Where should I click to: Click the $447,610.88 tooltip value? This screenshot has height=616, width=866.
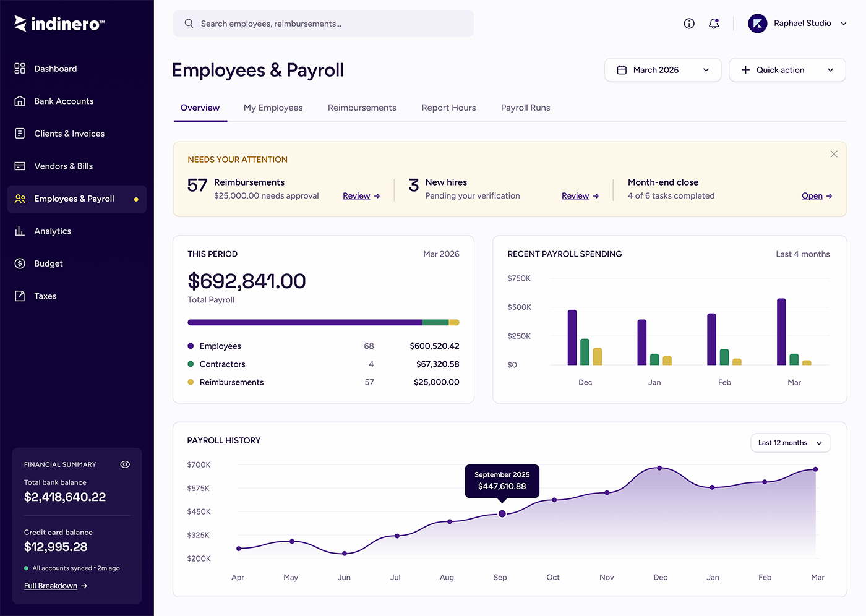click(502, 487)
